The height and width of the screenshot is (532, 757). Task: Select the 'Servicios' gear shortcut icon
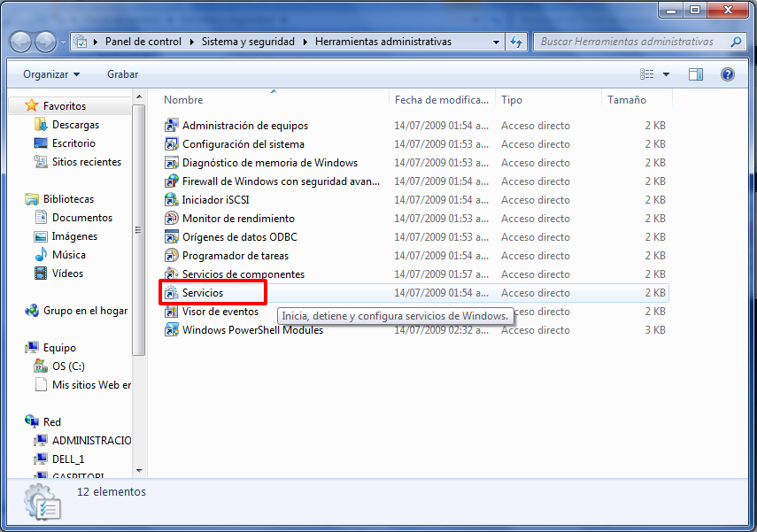click(172, 292)
